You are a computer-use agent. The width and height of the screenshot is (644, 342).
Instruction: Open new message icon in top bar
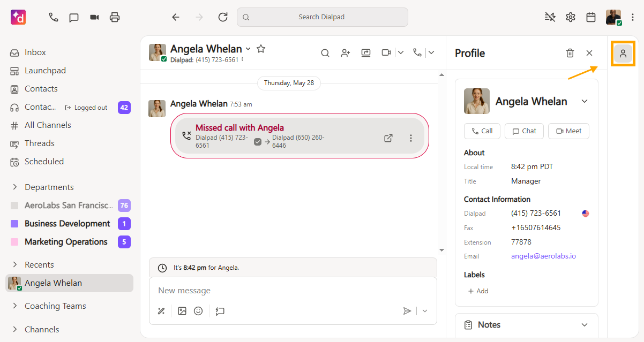pos(74,17)
